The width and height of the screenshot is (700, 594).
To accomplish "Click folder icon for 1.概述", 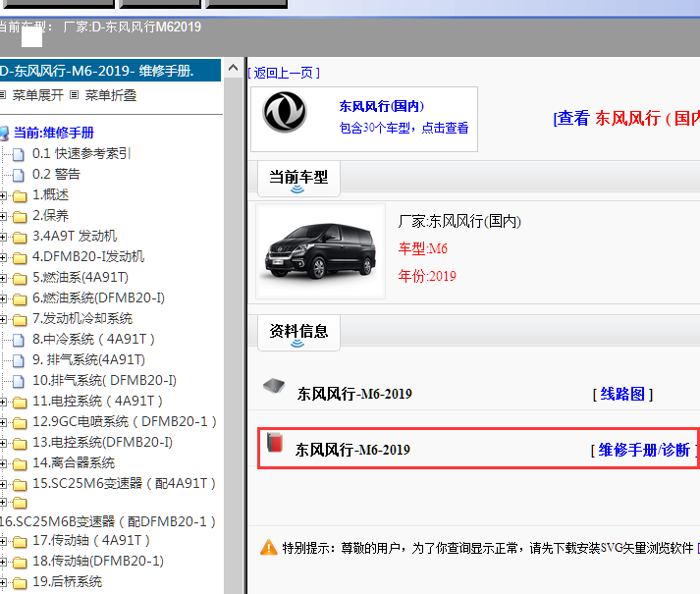I will (20, 196).
